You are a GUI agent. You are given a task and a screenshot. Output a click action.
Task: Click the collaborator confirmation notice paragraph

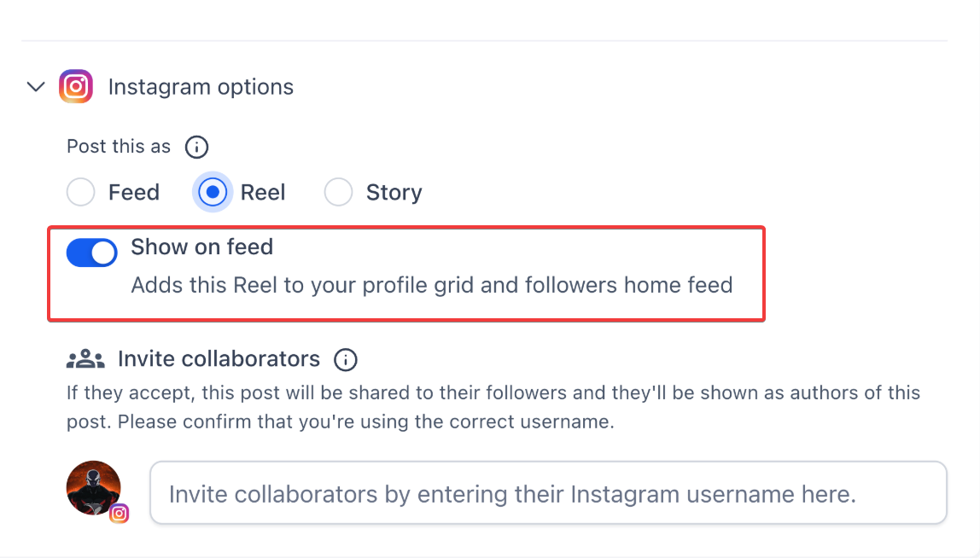(x=493, y=407)
